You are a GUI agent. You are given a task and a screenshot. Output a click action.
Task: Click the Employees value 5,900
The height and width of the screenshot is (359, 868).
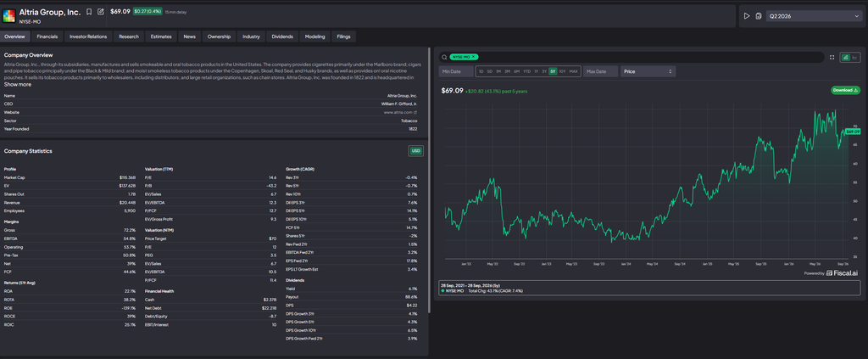click(x=130, y=211)
